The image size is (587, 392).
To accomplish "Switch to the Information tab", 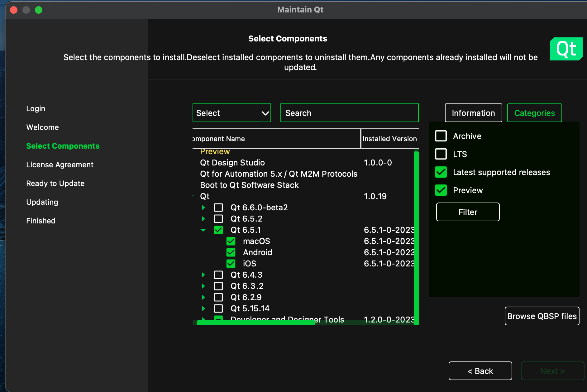I will 473,113.
